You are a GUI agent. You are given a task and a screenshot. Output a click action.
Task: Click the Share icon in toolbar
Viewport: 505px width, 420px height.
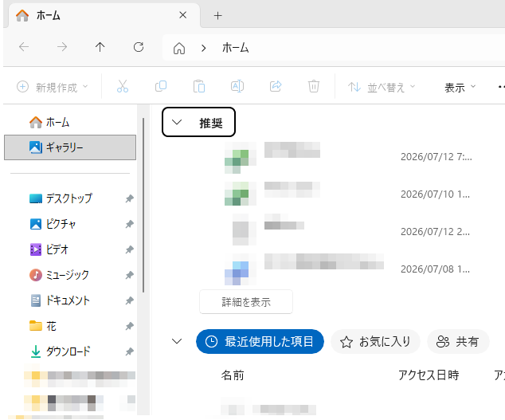pos(276,86)
